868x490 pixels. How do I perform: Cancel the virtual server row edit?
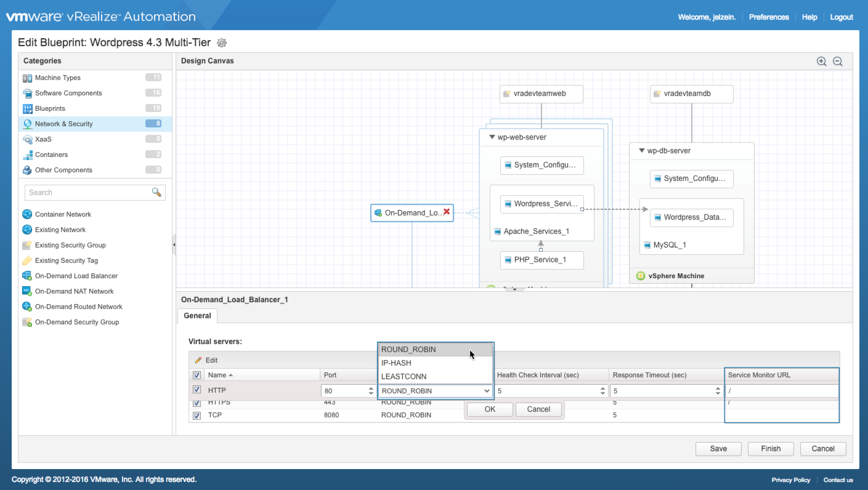tap(538, 409)
